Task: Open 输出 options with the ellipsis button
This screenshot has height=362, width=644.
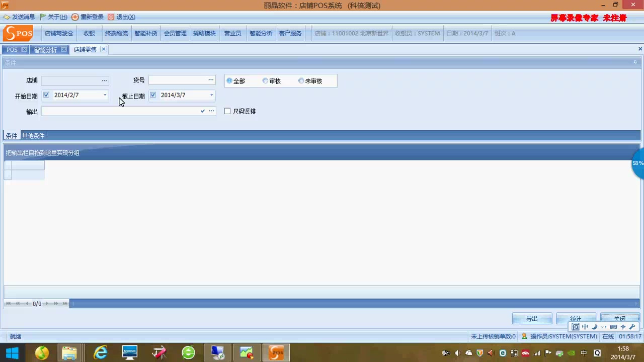Action: pyautogui.click(x=211, y=111)
